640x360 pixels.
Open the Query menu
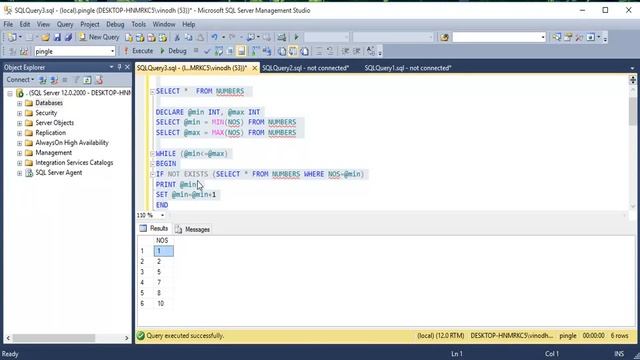pyautogui.click(x=64, y=24)
